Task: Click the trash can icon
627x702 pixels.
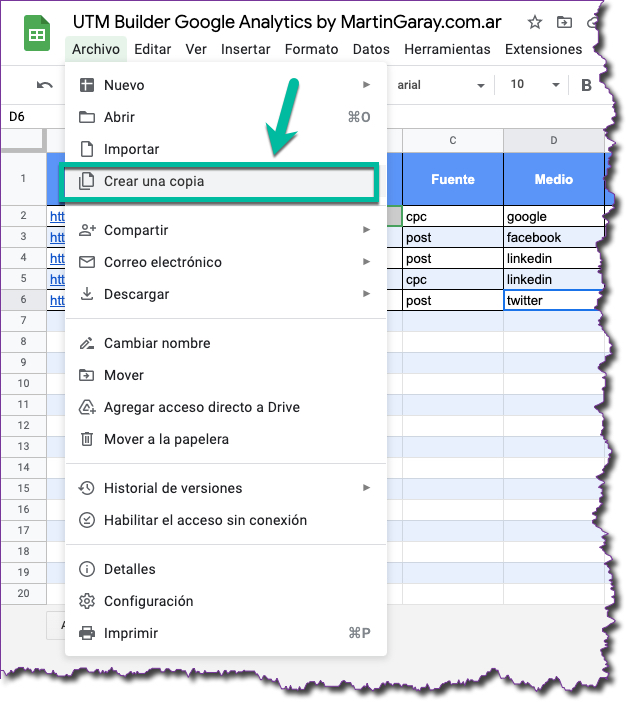Action: tap(87, 439)
